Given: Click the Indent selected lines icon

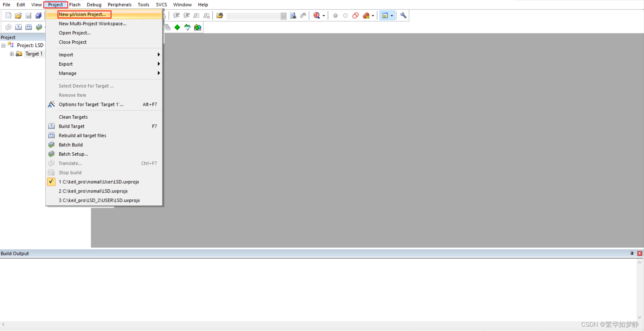Looking at the screenshot, I should 176,15.
